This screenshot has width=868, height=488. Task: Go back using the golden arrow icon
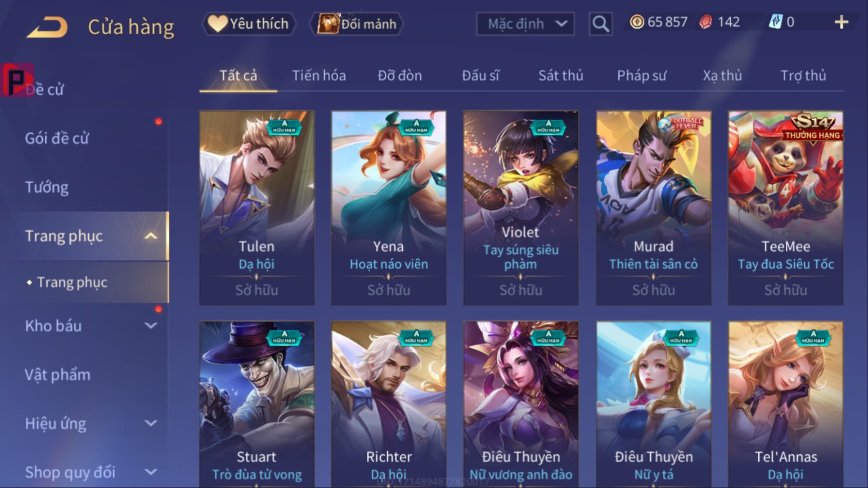[x=47, y=26]
